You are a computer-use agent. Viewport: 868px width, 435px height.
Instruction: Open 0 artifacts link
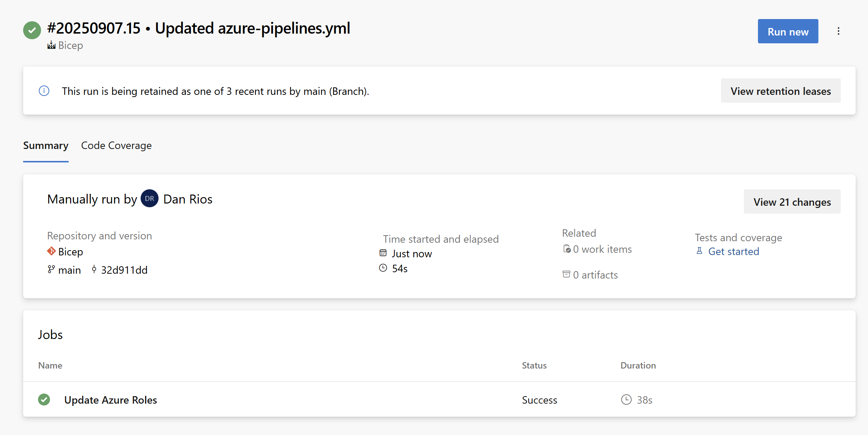click(x=595, y=275)
